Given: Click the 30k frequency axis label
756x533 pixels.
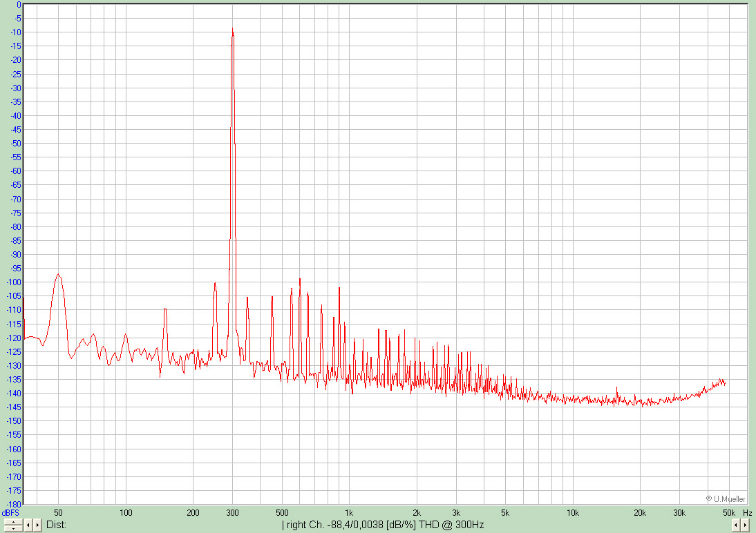Looking at the screenshot, I should pyautogui.click(x=679, y=513).
